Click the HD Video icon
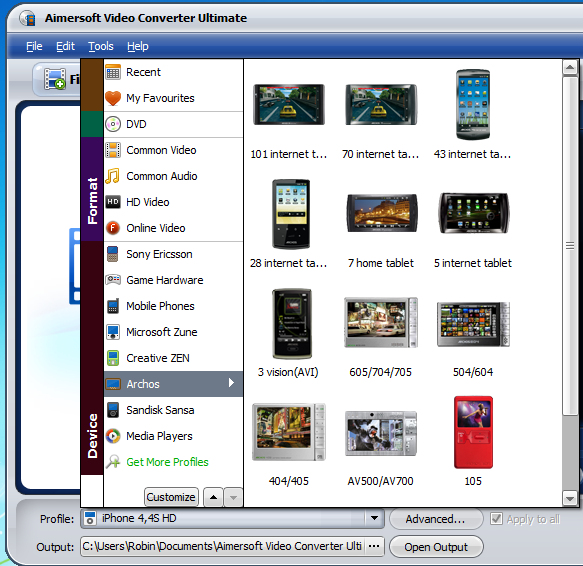583x566 pixels. tap(113, 202)
